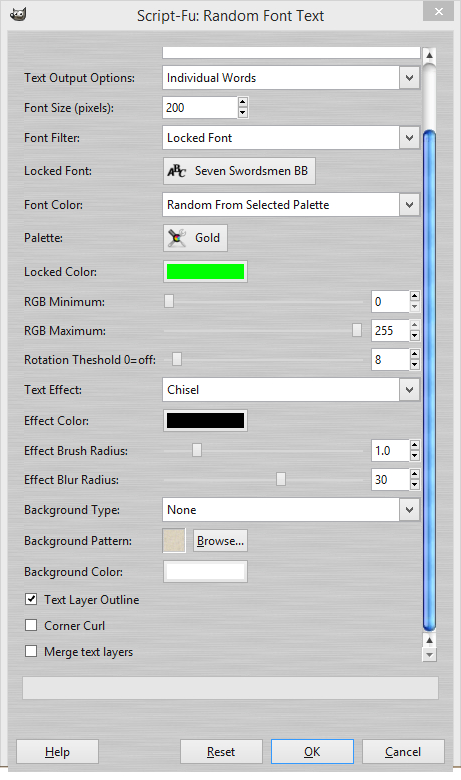Viewport: 461px width, 780px height.
Task: Increase Effect Blur Radius with up arrow
Action: click(x=415, y=474)
